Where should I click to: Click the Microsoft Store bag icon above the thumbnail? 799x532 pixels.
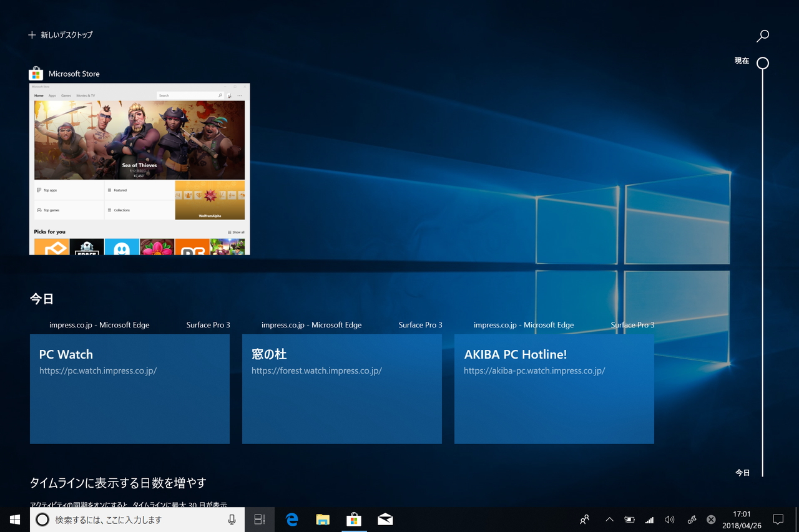tap(36, 74)
